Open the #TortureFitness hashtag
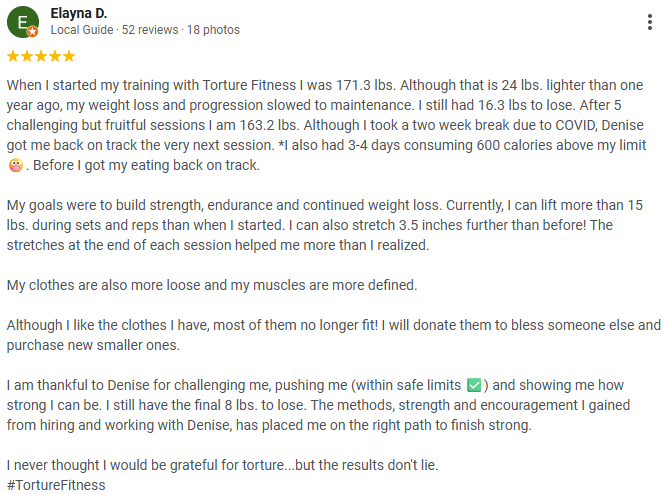 55,485
